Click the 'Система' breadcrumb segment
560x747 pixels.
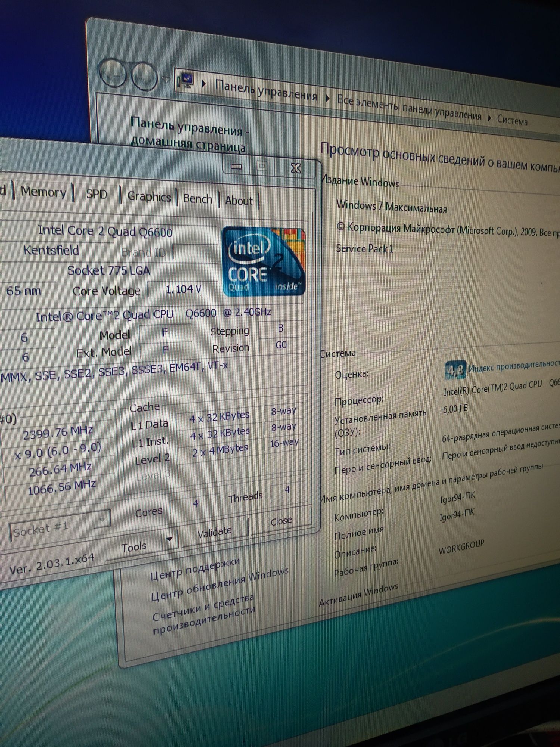(x=512, y=120)
